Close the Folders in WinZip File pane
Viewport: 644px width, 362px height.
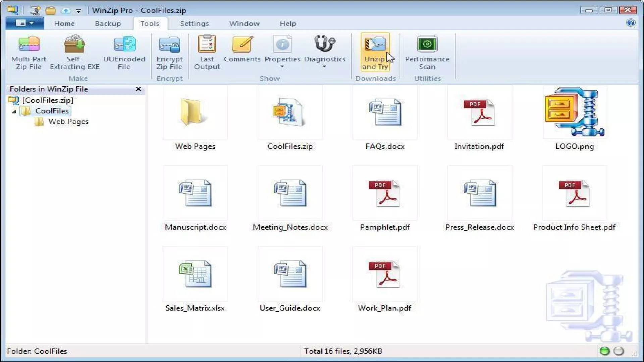tap(138, 89)
